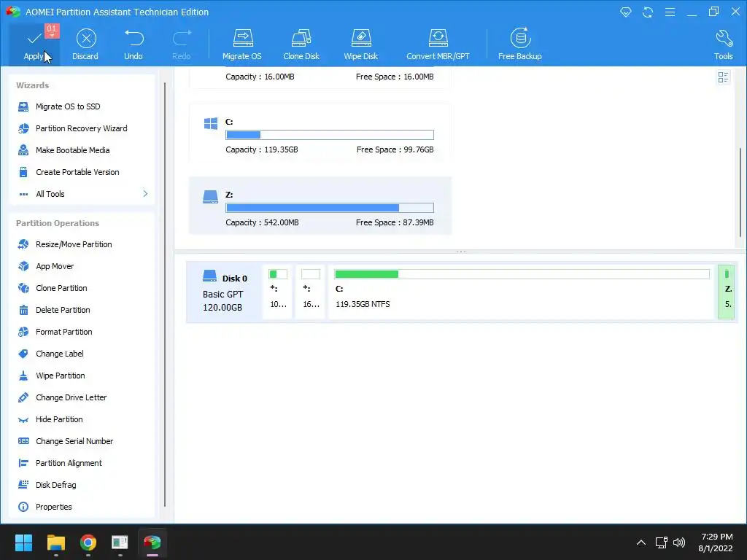Start Migrate OS to SSD wizard
The width and height of the screenshot is (747, 560).
coord(68,106)
